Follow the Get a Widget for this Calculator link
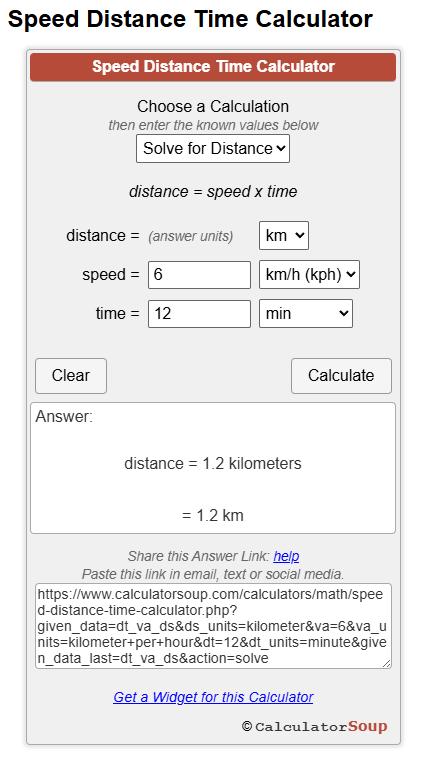The width and height of the screenshot is (429, 765). pyautogui.click(x=213, y=697)
